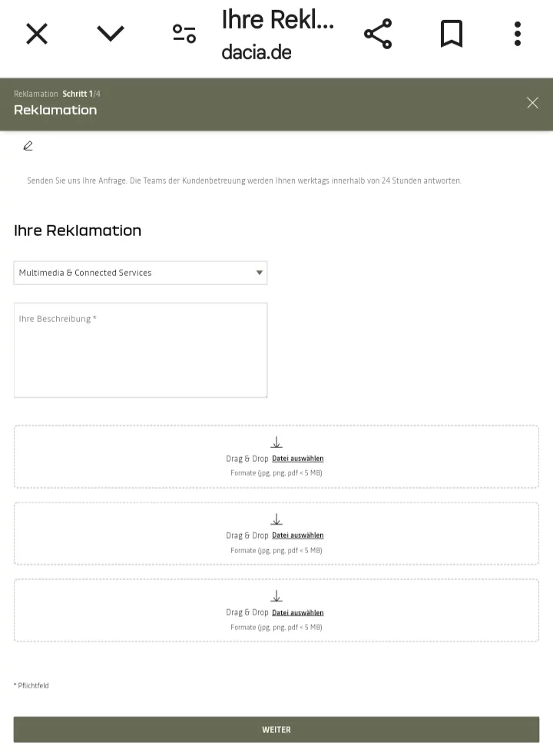The image size is (553, 756).
Task: Minimize the custom tab using the down chevron
Action: (111, 34)
